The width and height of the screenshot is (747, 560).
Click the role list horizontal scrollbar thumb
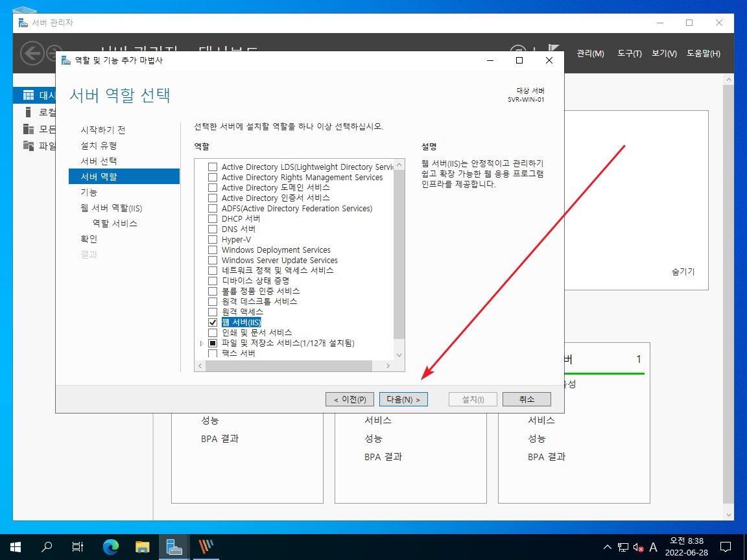point(289,366)
